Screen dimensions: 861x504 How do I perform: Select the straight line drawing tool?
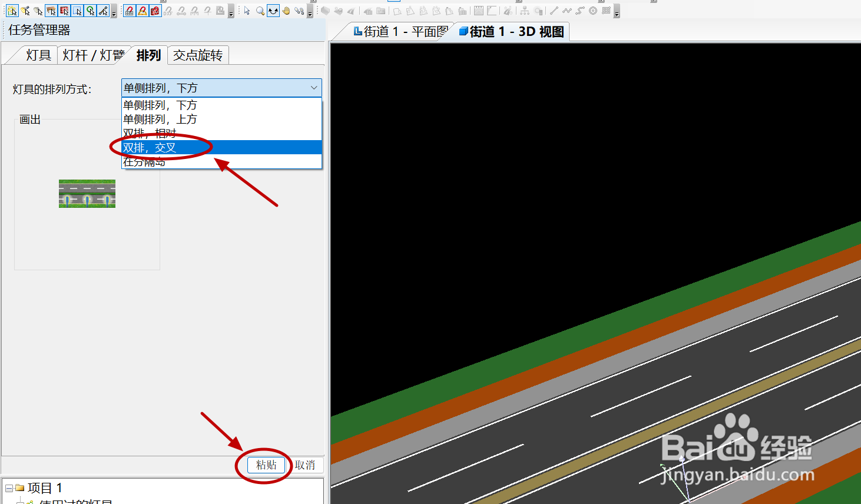[554, 11]
